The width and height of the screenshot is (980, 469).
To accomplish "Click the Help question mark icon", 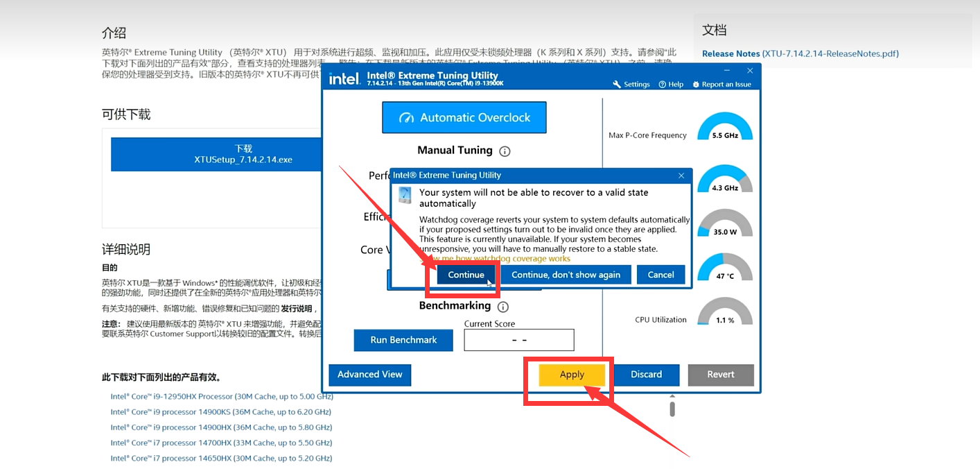I will [662, 85].
